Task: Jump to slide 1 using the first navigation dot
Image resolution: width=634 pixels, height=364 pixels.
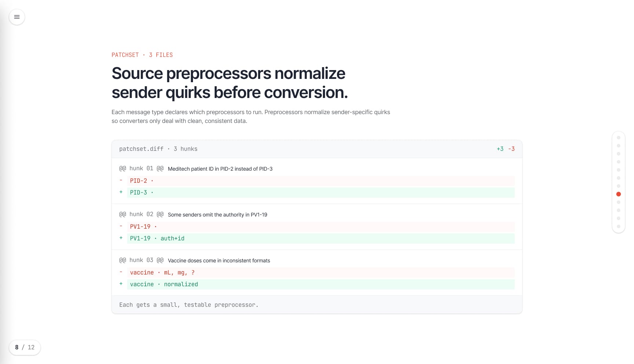Action: coord(619,138)
